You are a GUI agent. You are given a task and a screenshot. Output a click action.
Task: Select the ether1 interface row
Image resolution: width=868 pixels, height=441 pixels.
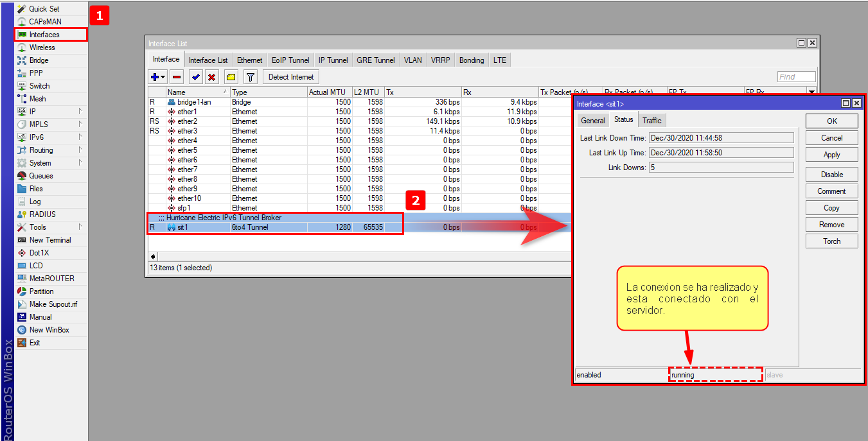187,112
